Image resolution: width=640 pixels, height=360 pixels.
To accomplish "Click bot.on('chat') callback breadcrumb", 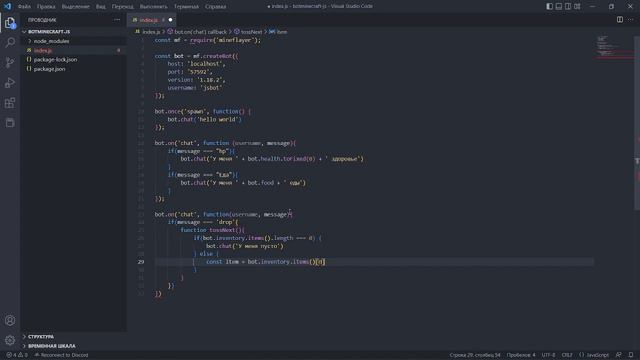I will tap(197, 31).
